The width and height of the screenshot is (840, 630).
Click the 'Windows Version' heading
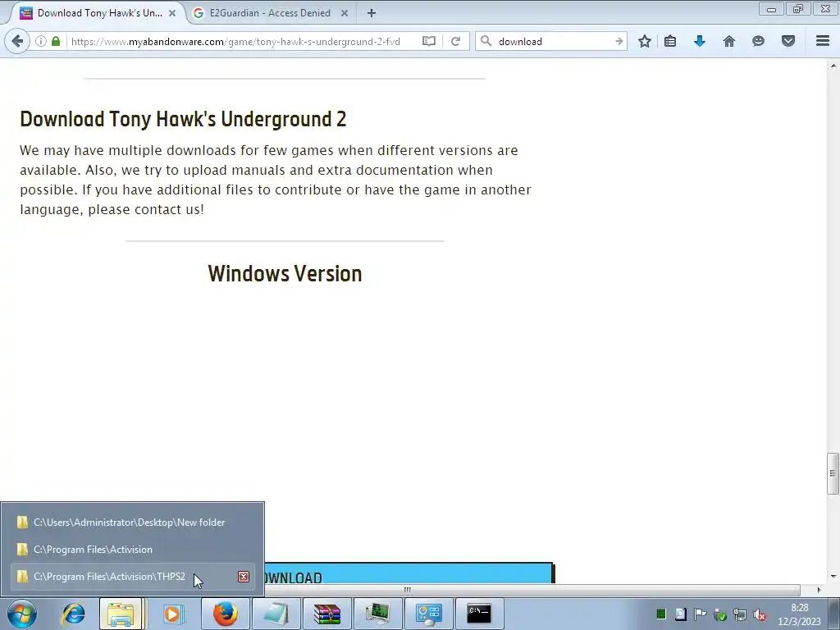[x=285, y=274]
